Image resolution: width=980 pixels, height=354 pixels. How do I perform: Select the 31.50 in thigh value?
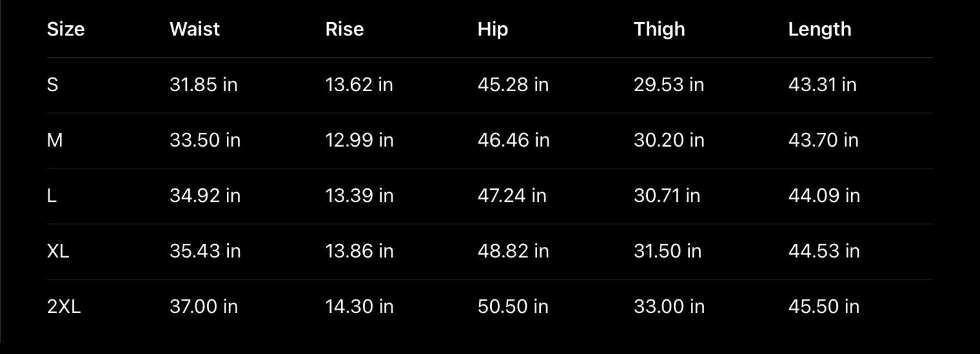pos(667,251)
